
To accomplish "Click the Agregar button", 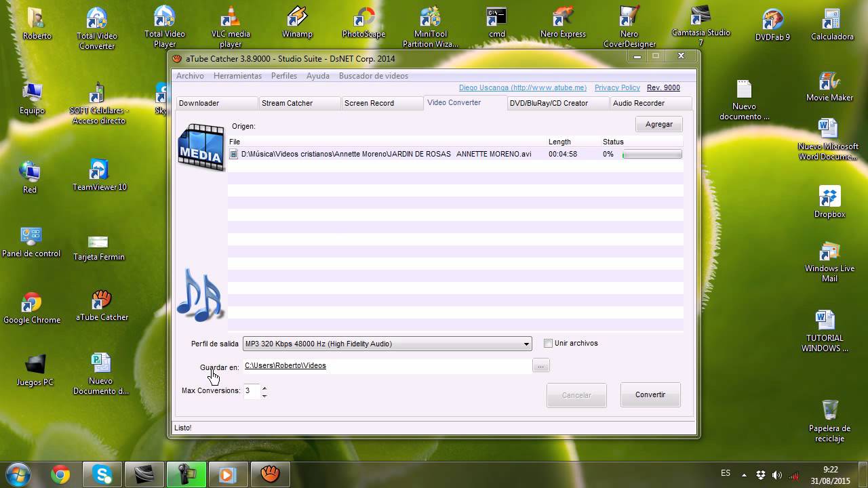I will pyautogui.click(x=659, y=124).
